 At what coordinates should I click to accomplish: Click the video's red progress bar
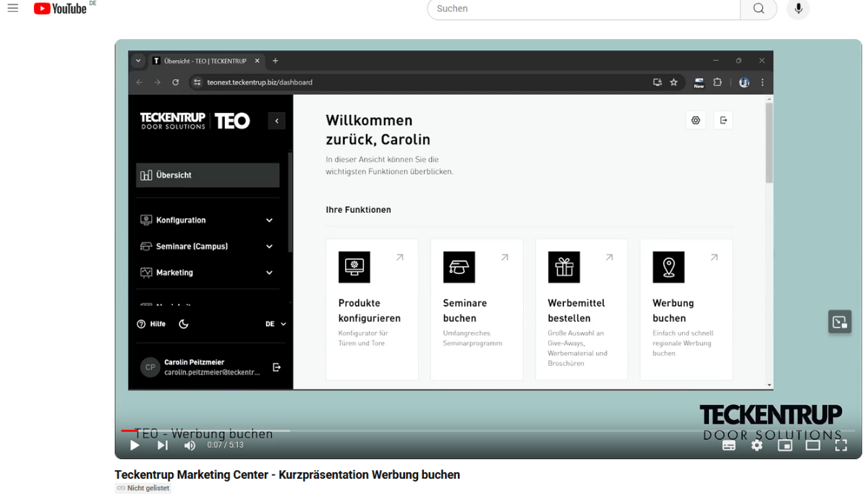(127, 431)
